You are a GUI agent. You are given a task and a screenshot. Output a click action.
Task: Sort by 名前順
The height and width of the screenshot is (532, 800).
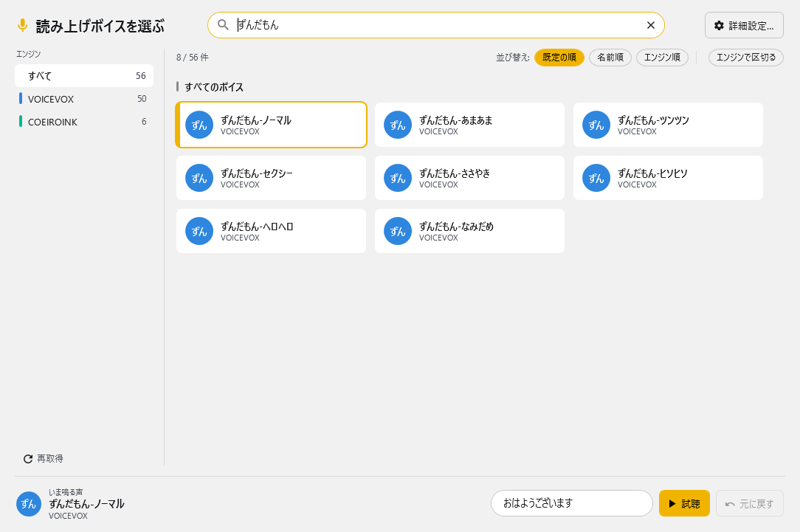610,57
